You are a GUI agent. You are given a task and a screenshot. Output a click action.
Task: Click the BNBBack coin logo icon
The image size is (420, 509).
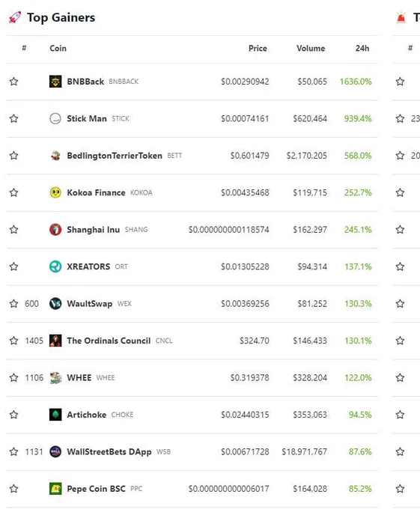[55, 82]
